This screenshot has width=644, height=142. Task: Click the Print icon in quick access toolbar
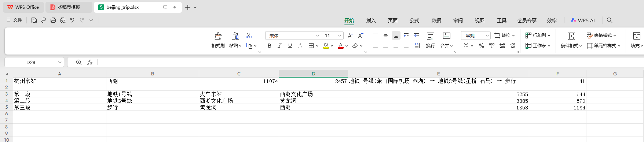53,20
